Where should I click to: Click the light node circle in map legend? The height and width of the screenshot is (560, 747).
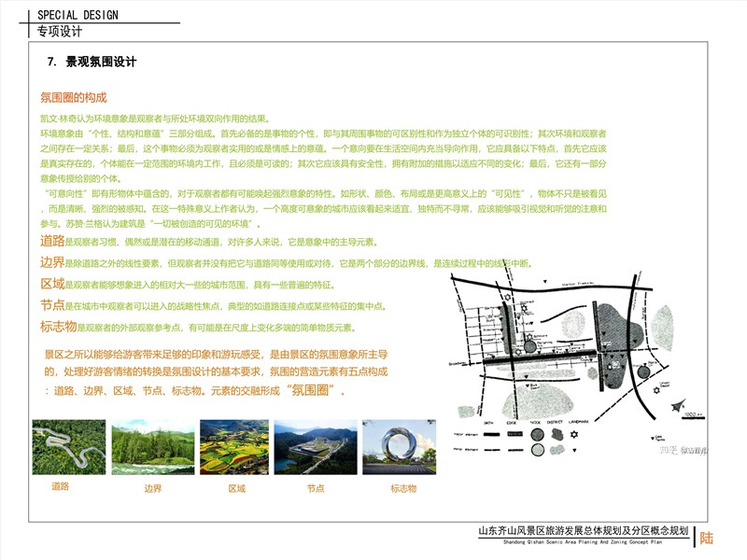pos(538,450)
